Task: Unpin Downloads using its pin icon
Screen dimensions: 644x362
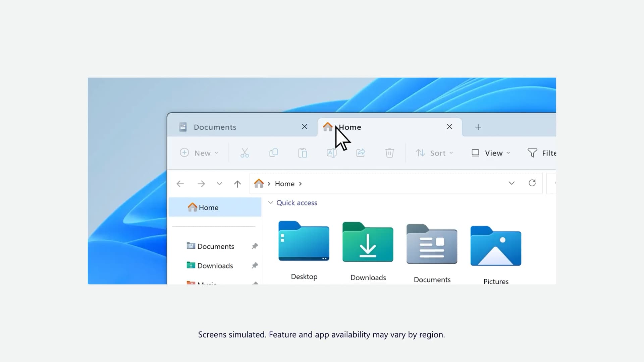Action: coord(255,265)
